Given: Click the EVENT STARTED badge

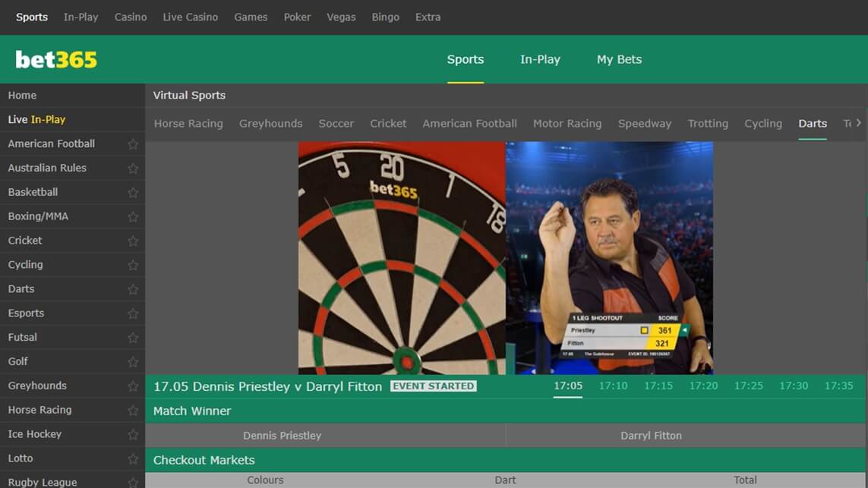Looking at the screenshot, I should 434,386.
